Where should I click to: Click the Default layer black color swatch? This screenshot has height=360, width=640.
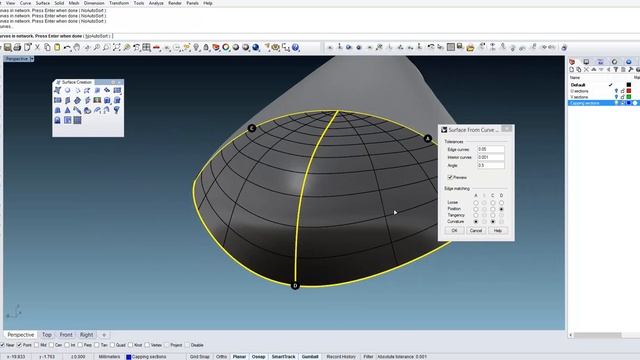tap(629, 85)
